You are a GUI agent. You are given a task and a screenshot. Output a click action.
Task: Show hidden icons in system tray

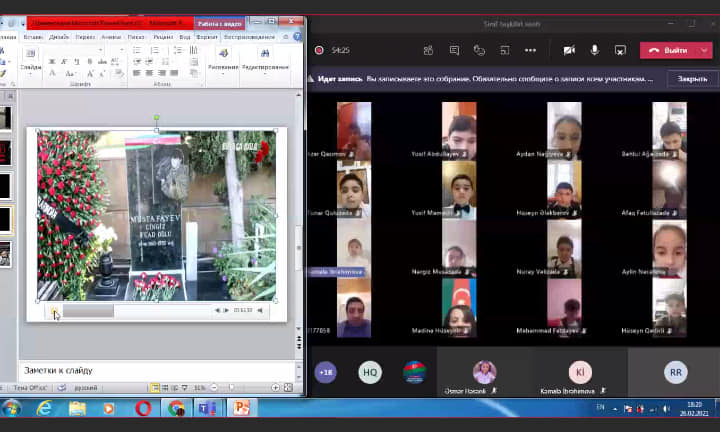click(614, 408)
